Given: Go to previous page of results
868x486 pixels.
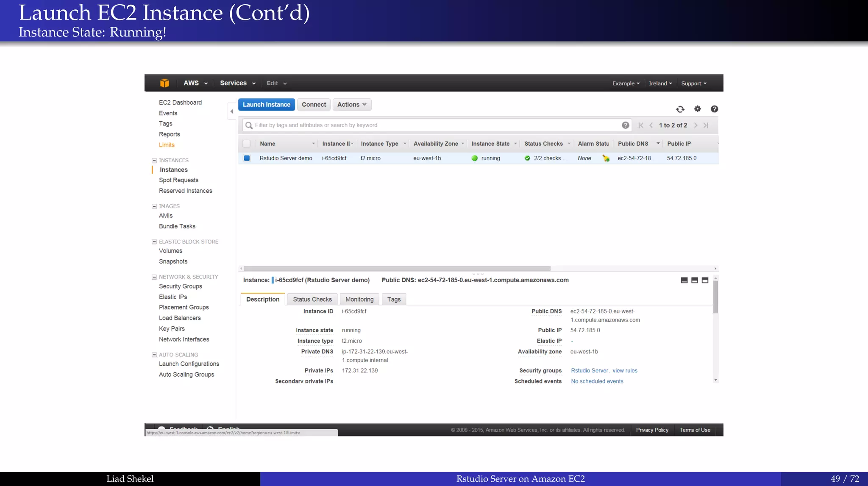Looking at the screenshot, I should [x=651, y=125].
